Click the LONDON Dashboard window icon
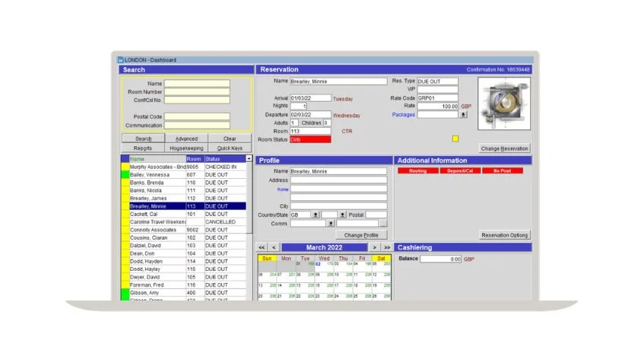This screenshot has height=350, width=644. click(120, 60)
